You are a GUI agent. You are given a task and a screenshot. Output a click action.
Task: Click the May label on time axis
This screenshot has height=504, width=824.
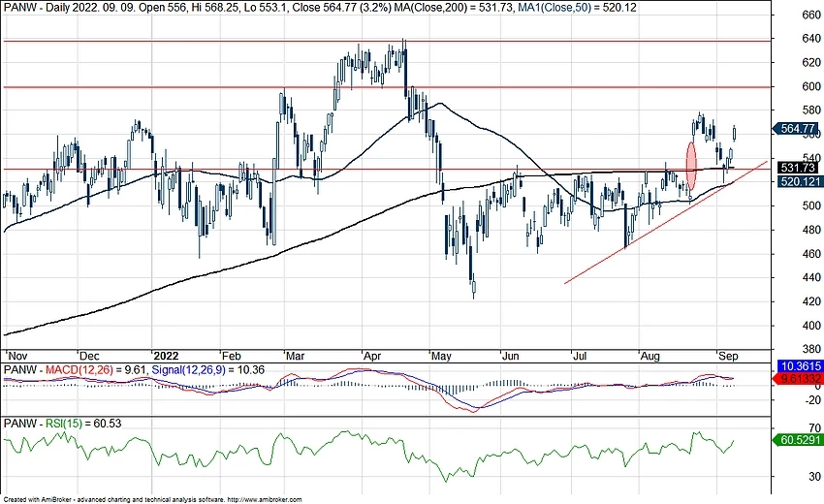441,356
